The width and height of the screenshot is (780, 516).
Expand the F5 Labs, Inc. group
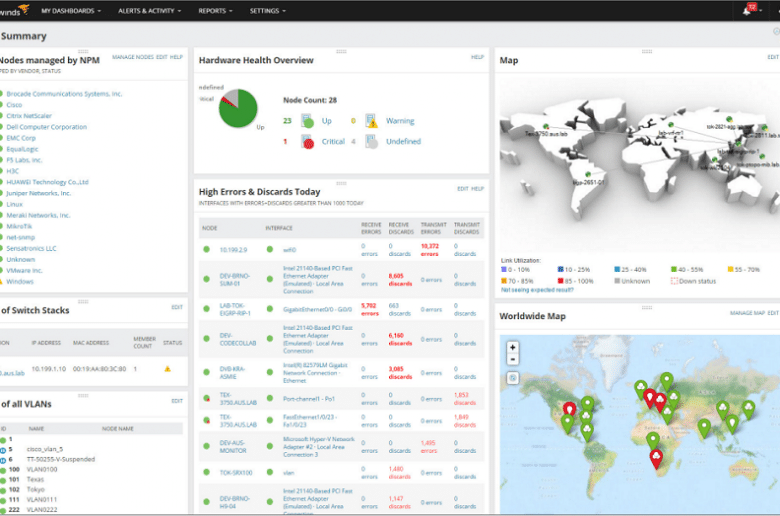click(x=24, y=160)
